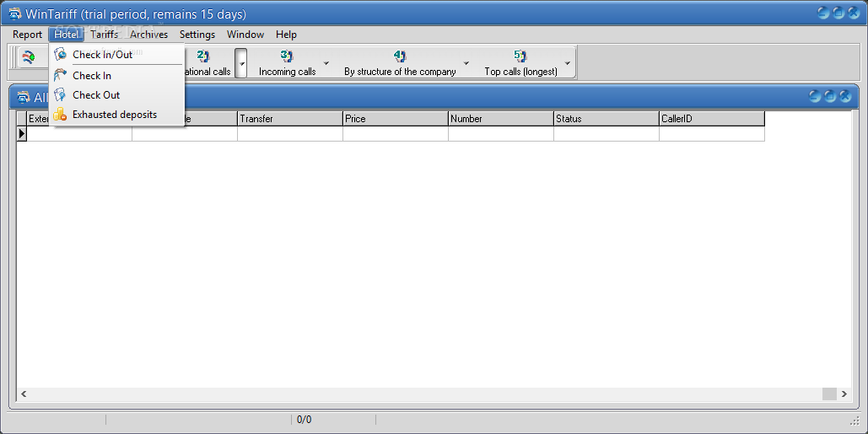Sort by Price column header
This screenshot has width=868, height=434.
(396, 118)
